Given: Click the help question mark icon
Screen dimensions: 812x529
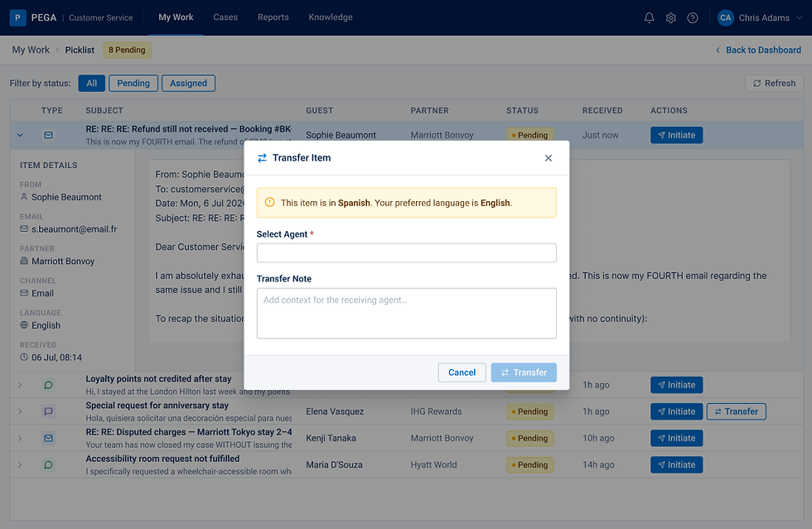Looking at the screenshot, I should (693, 18).
